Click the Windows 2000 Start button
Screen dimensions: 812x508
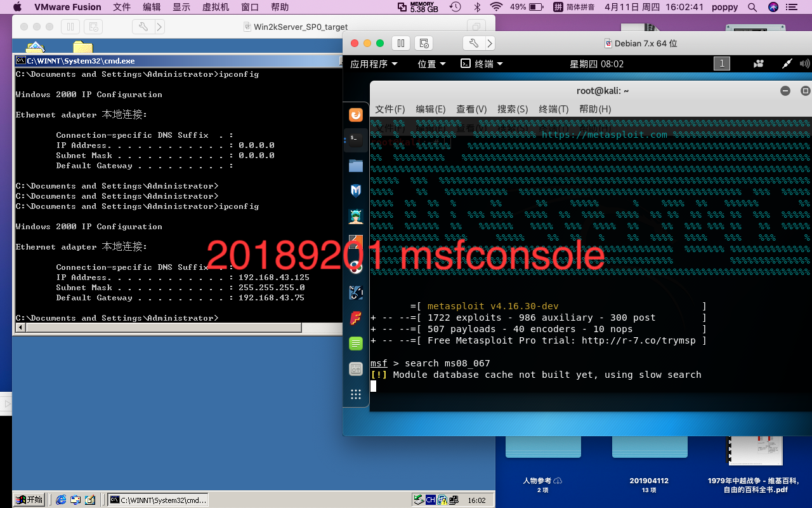[29, 500]
